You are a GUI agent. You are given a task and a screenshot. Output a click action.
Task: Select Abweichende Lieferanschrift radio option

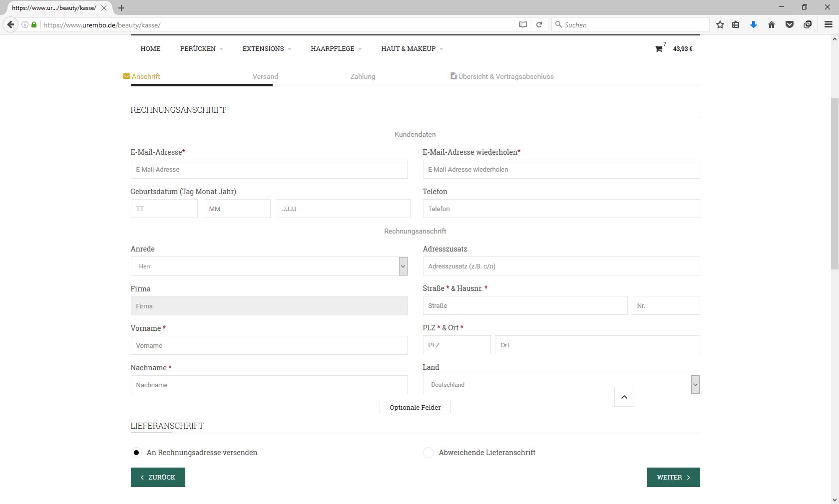[428, 453]
